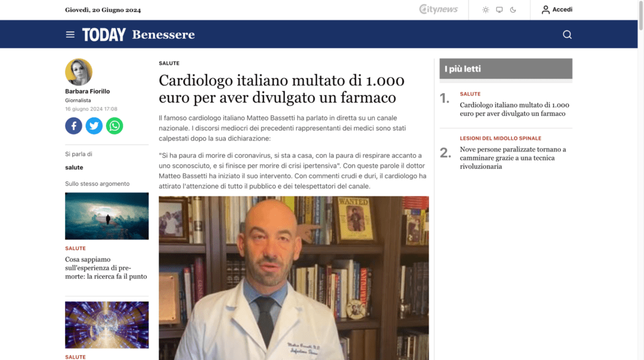
Task: Click the main article doctor image
Action: [x=293, y=278]
